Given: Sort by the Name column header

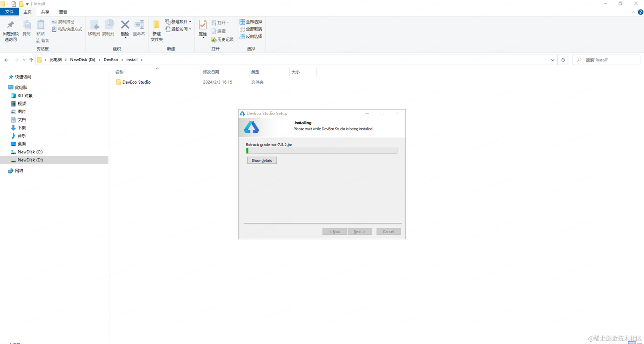Looking at the screenshot, I should tap(157, 72).
